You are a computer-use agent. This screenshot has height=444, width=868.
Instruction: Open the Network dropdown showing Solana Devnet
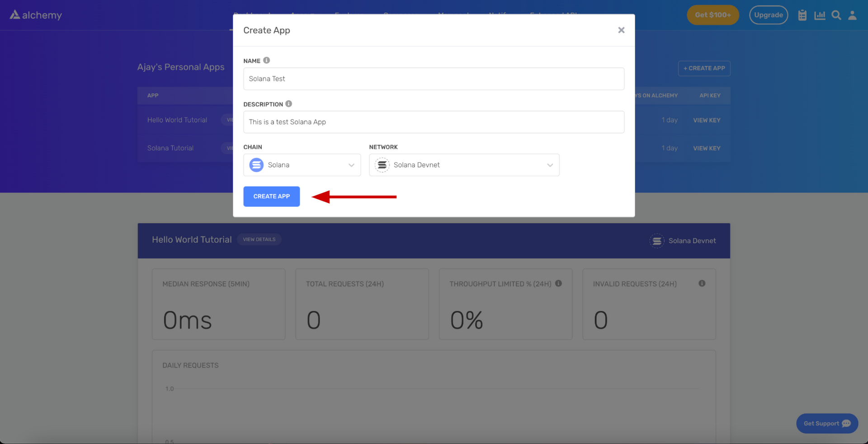point(464,165)
